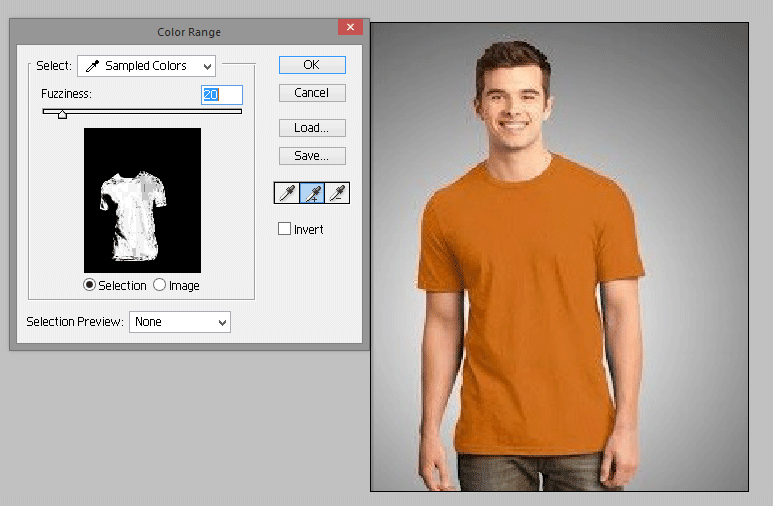Expand the Selection Preview dropdown
The width and height of the screenshot is (773, 506).
(180, 322)
